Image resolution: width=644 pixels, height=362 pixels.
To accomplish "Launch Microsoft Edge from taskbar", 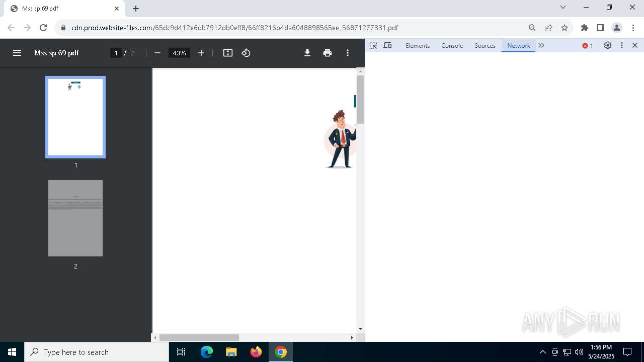I will (207, 352).
